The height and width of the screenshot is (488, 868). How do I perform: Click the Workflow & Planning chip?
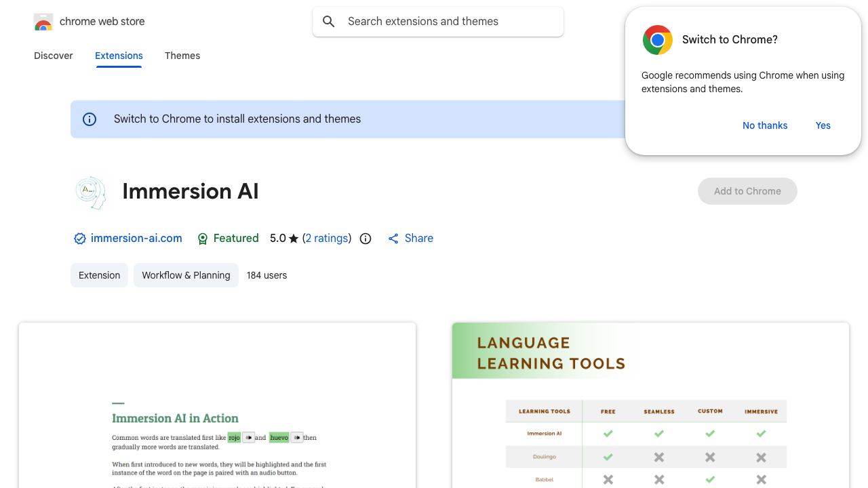coord(186,275)
